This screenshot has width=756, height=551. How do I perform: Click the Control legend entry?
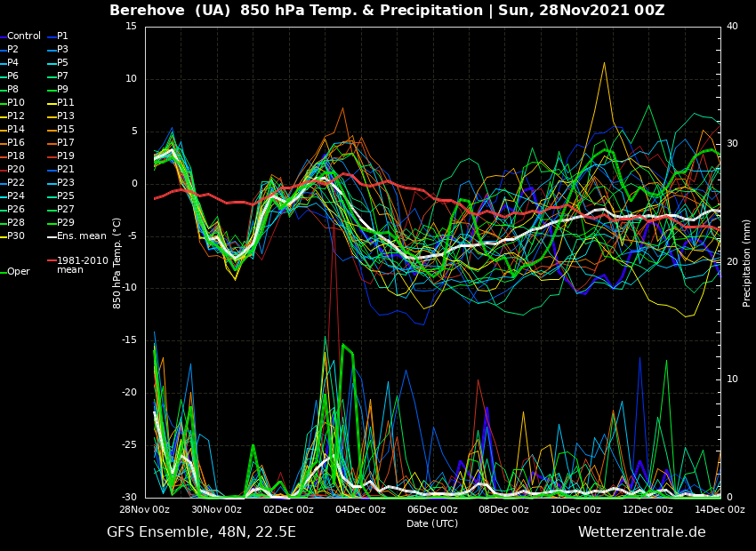[x=24, y=36]
